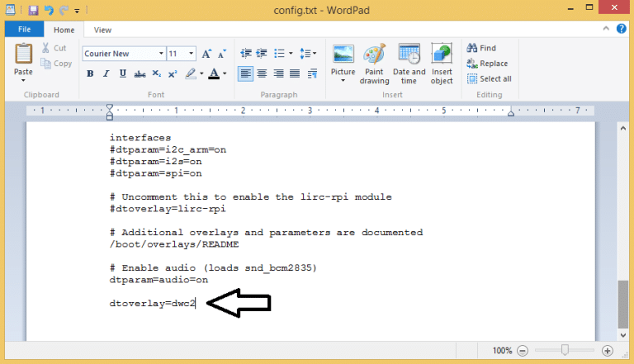Switch to the Home tab
634x364 pixels.
point(64,30)
